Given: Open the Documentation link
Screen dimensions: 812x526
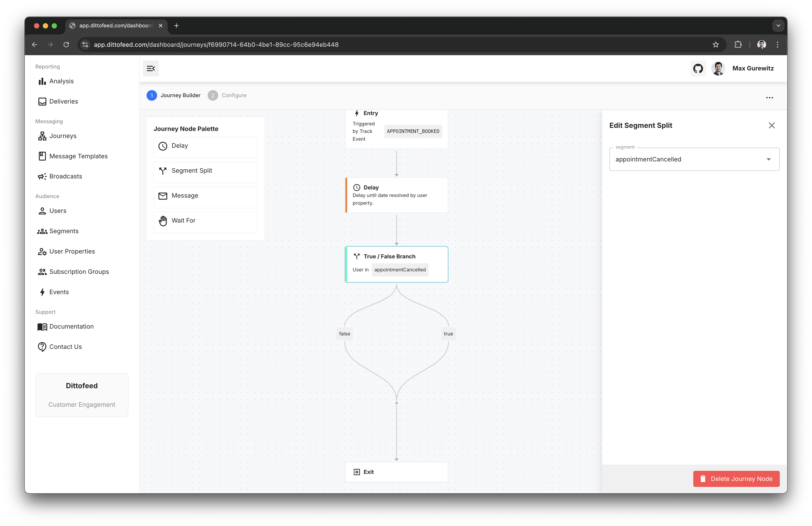Looking at the screenshot, I should click(71, 327).
